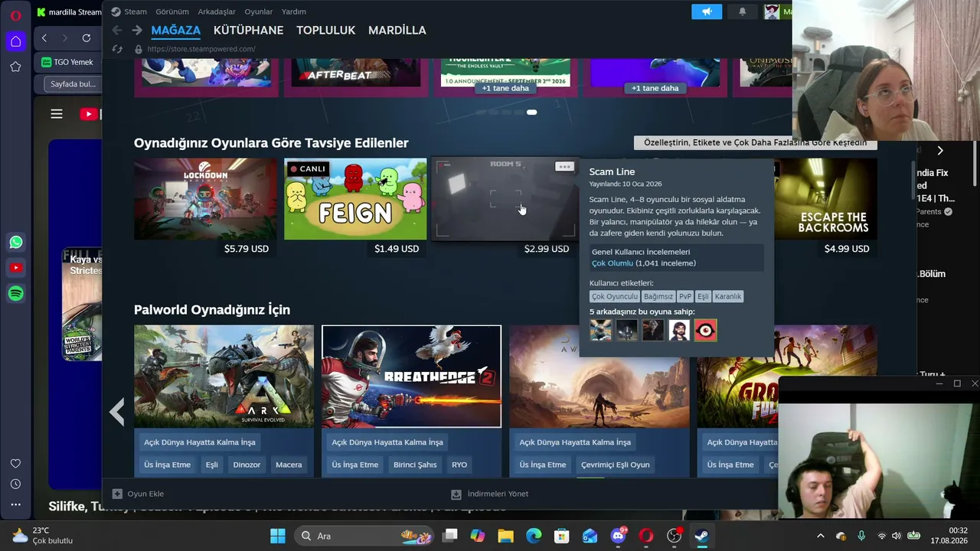Open the TGO Yemek bookmark in Opera
Screen dimensions: 980x551
click(x=67, y=63)
